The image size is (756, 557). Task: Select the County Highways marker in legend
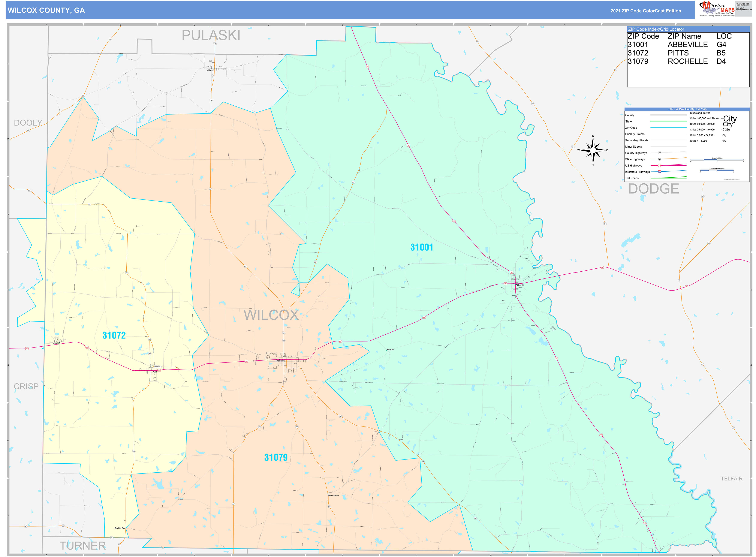click(x=660, y=153)
